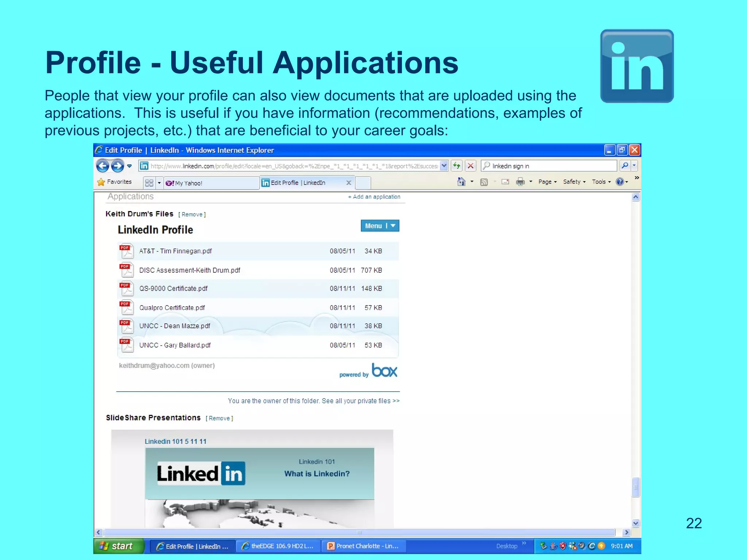Screen dimensions: 747x560
Task: Expand the address bar history dropdown
Action: 444,166
